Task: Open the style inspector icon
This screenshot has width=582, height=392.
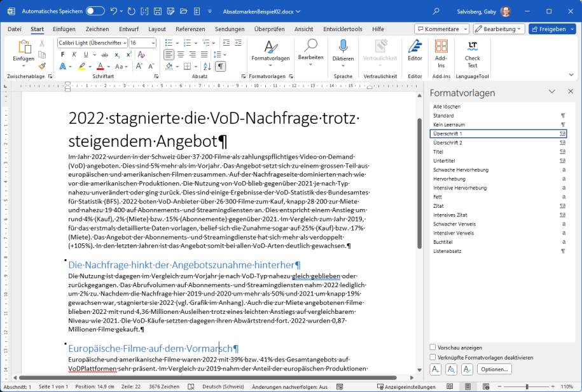Action: click(451, 369)
